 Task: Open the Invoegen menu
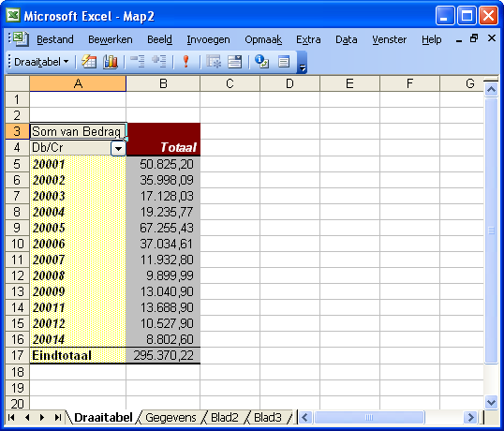(x=208, y=39)
